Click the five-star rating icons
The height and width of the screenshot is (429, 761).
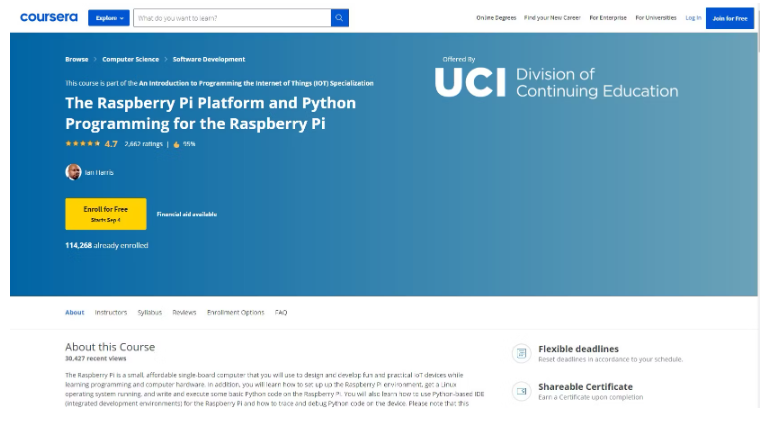(83, 144)
